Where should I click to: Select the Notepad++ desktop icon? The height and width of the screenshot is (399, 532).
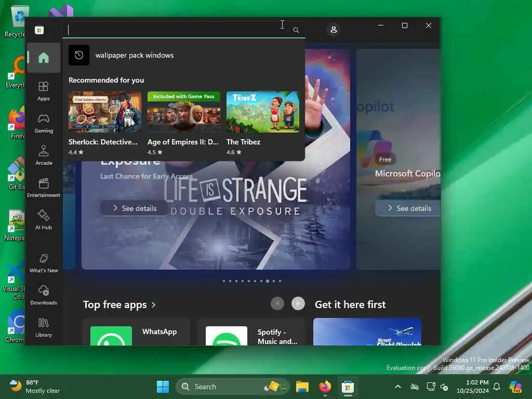[x=14, y=225]
